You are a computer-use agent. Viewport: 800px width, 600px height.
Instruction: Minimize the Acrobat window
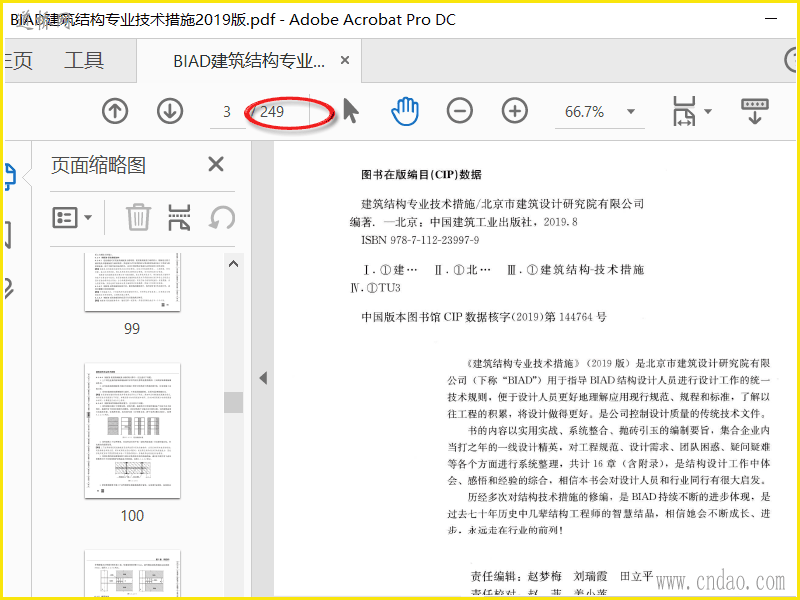(771, 19)
